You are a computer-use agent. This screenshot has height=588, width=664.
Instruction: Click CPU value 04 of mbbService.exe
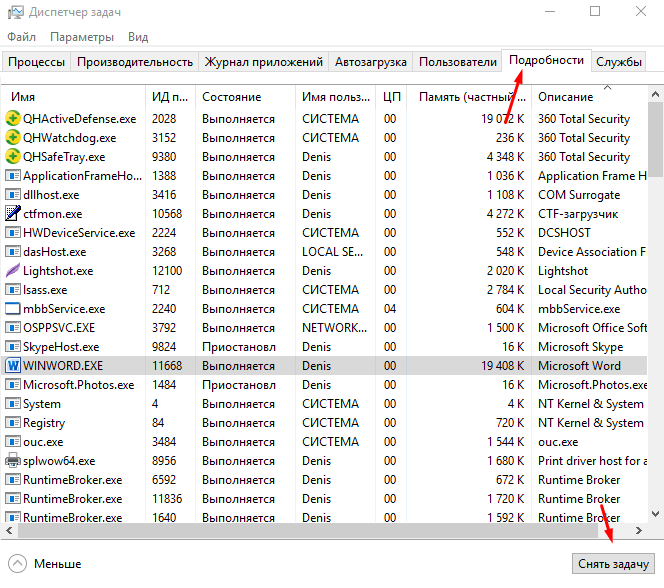390,309
